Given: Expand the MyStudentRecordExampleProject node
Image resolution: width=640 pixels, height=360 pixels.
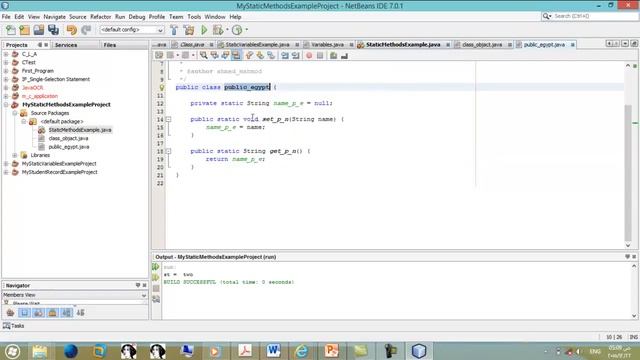Looking at the screenshot, I should (x=6, y=172).
